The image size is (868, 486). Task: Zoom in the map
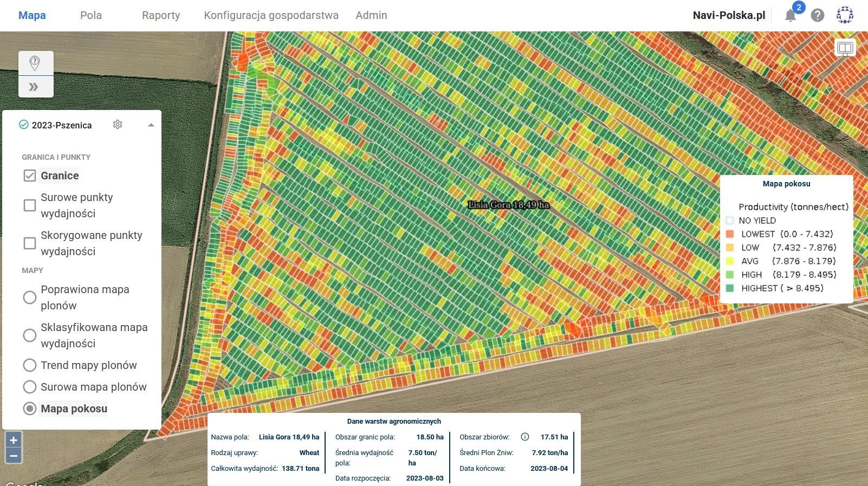(x=14, y=440)
